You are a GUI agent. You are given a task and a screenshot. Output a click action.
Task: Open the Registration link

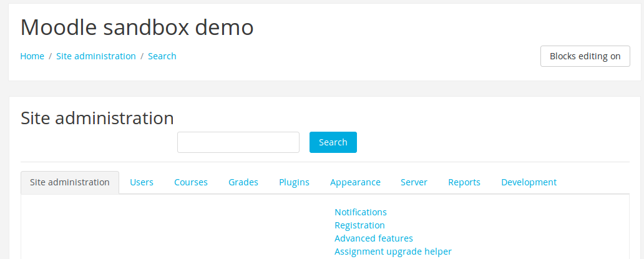[360, 225]
